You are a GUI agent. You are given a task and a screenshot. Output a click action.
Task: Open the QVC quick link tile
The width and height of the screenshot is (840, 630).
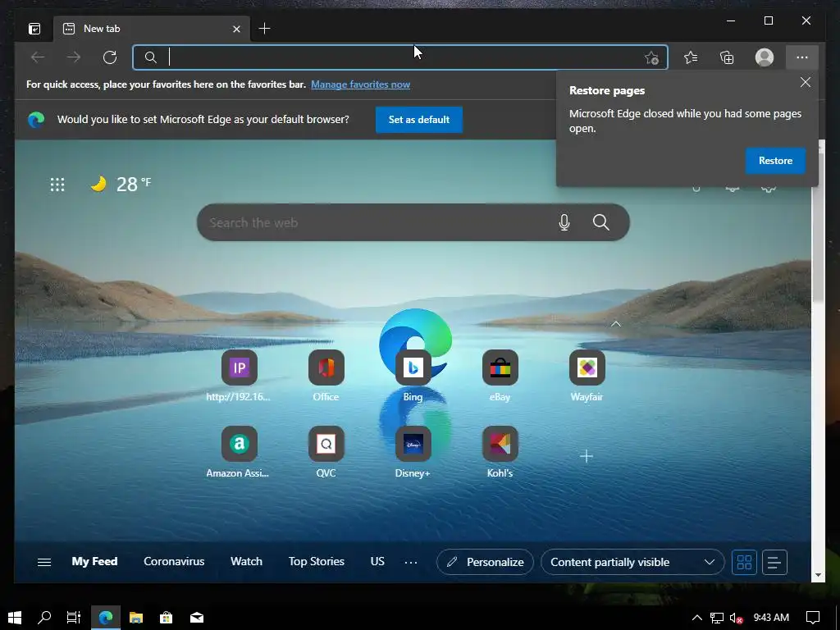(326, 452)
